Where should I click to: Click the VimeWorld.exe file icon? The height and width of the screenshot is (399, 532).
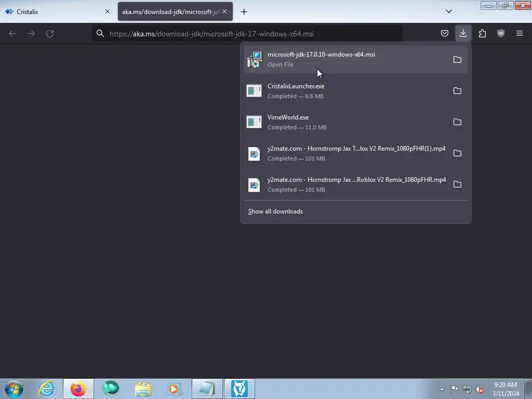coord(254,122)
